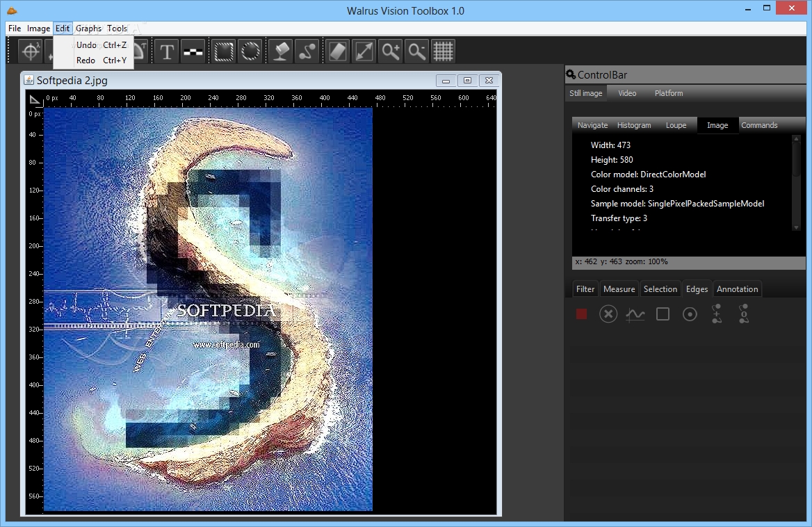Click the zoom out magnifier
812x527 pixels.
click(x=417, y=51)
